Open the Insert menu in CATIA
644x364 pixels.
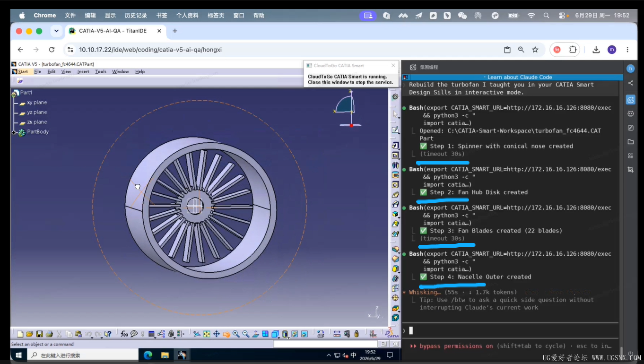(83, 72)
